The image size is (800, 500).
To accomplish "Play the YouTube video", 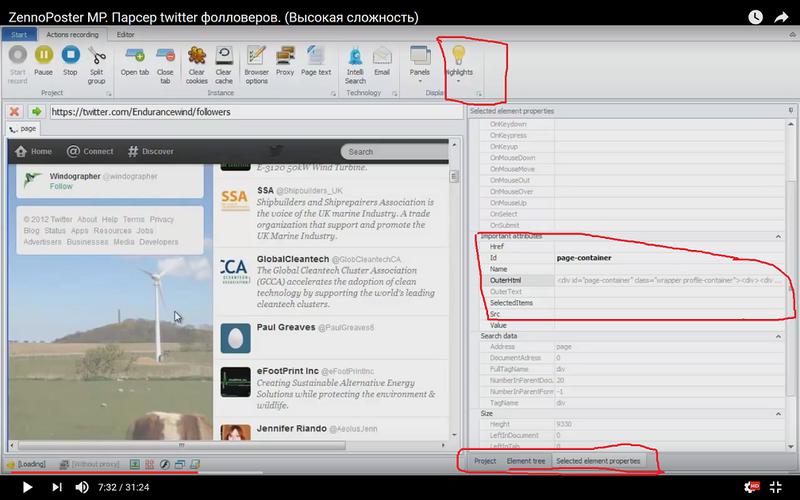I will pyautogui.click(x=27, y=487).
